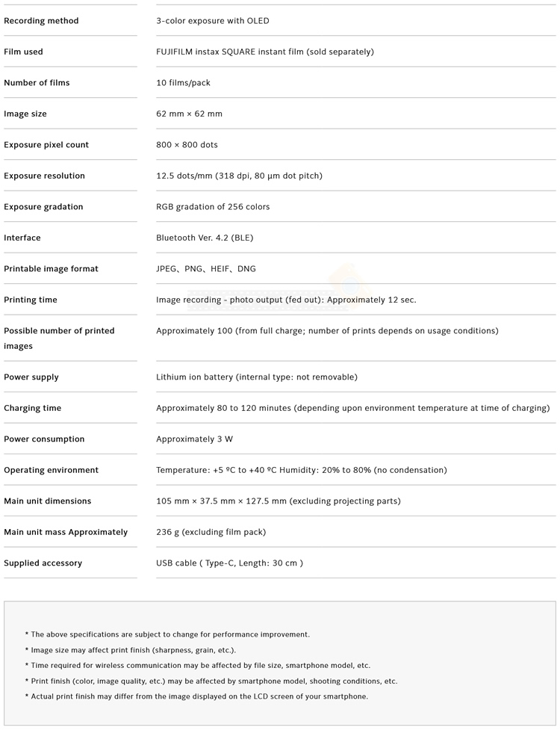Viewport: 560px width, 730px height.
Task: Click the 'Printing time' label
Action: (31, 300)
